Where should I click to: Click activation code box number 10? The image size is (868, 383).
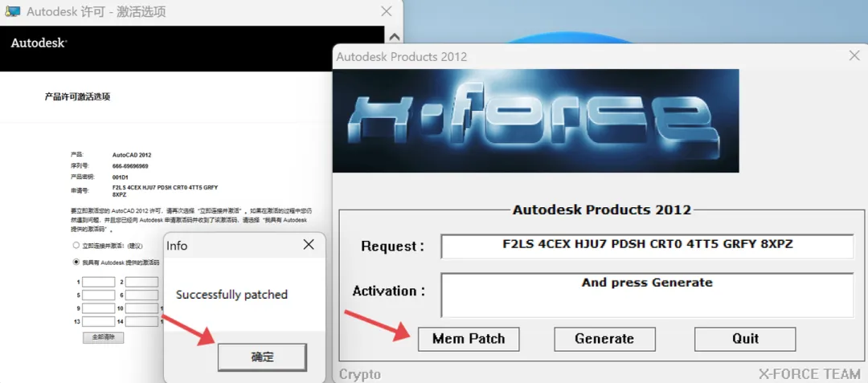tap(141, 308)
